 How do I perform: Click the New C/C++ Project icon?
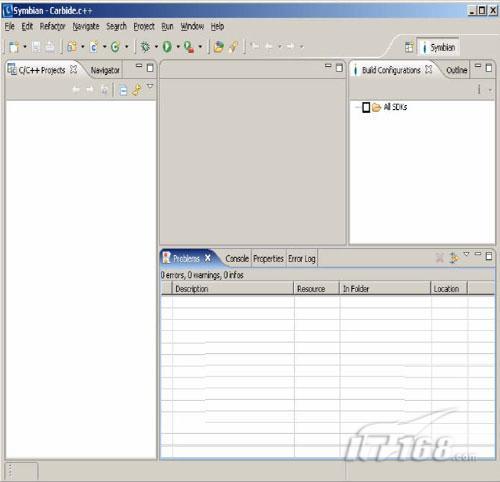click(x=72, y=47)
